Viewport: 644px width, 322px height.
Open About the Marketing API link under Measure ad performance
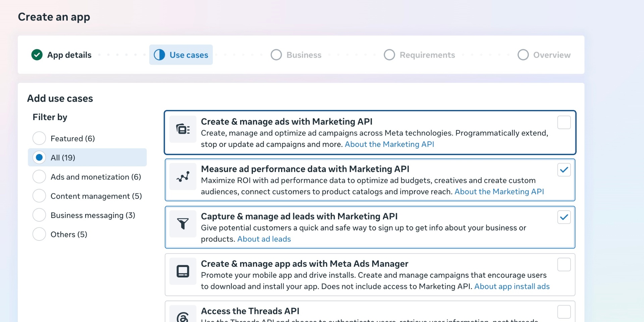click(499, 192)
